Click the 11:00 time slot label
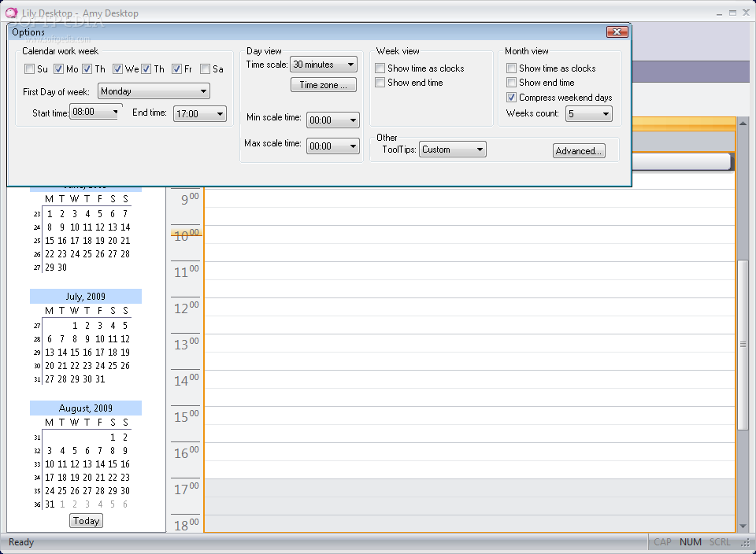 186,271
